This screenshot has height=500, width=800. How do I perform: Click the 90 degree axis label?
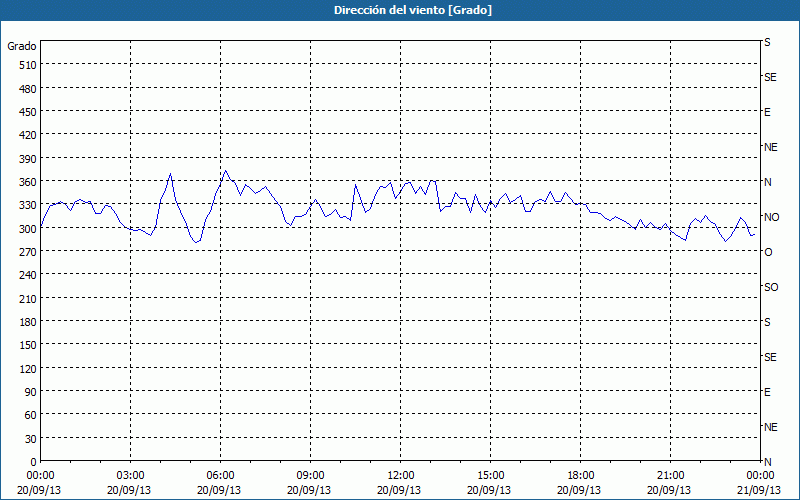[31, 392]
